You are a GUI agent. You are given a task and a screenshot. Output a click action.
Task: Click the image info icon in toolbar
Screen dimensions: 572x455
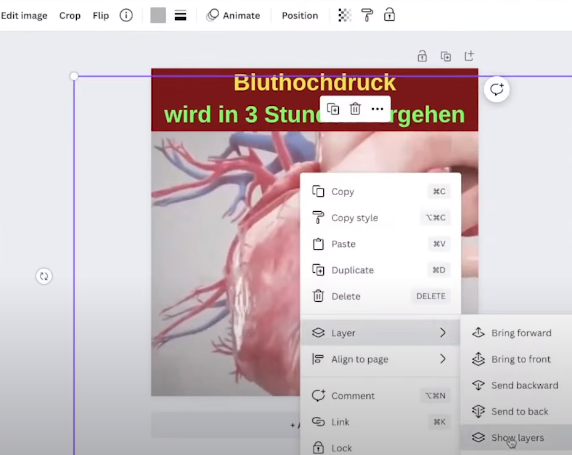click(x=126, y=15)
